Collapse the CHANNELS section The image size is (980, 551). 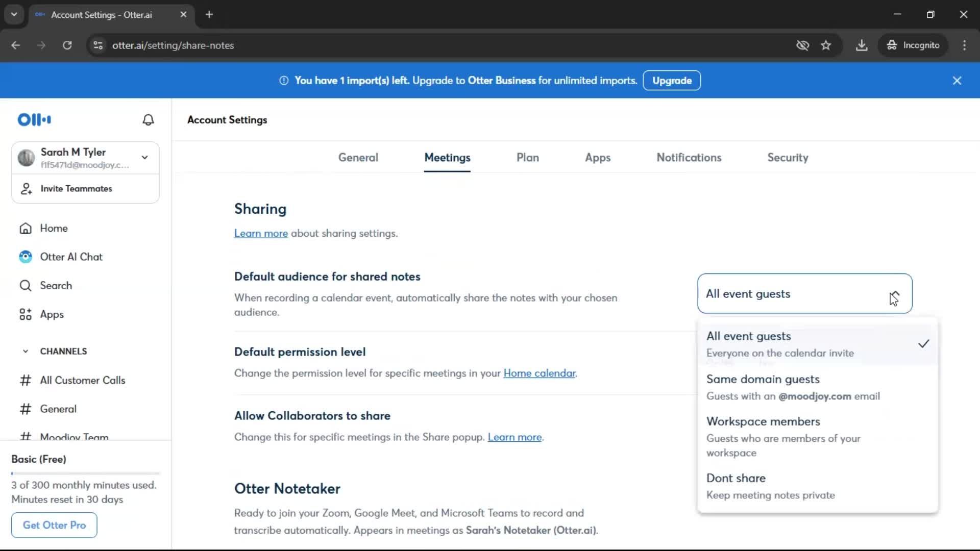[26, 352]
